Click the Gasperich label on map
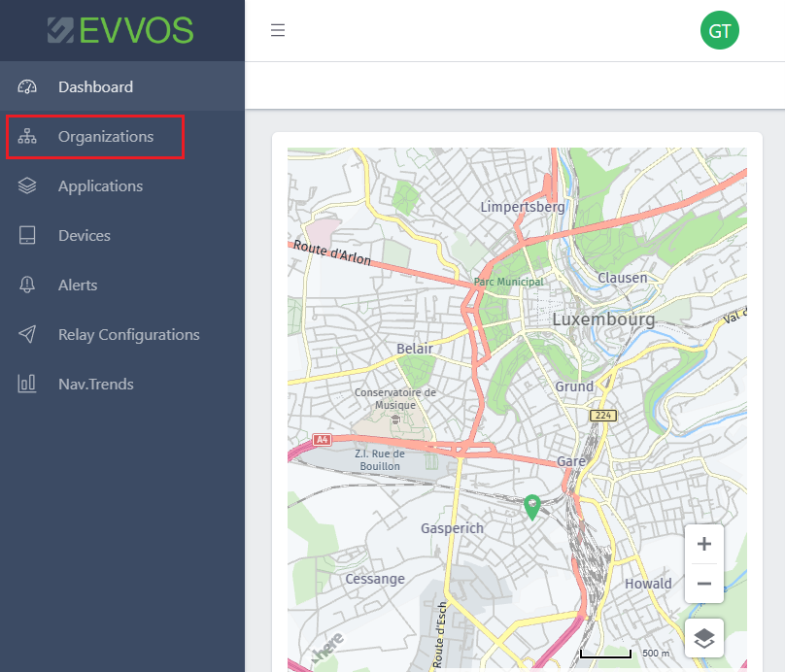The image size is (785, 672). (452, 528)
